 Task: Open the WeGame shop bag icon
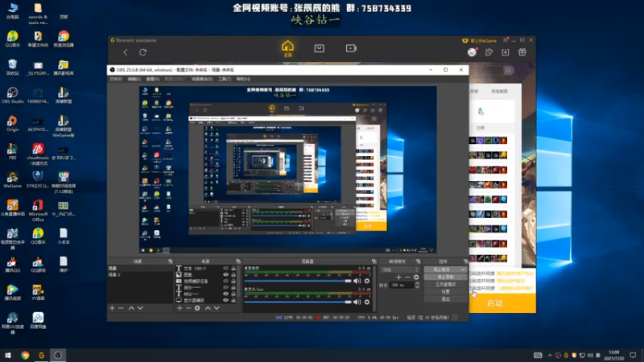tap(319, 48)
